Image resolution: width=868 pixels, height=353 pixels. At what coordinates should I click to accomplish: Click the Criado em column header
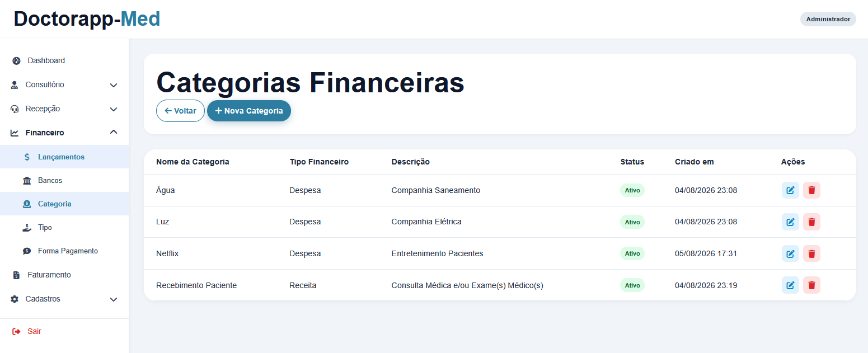pyautogui.click(x=694, y=162)
